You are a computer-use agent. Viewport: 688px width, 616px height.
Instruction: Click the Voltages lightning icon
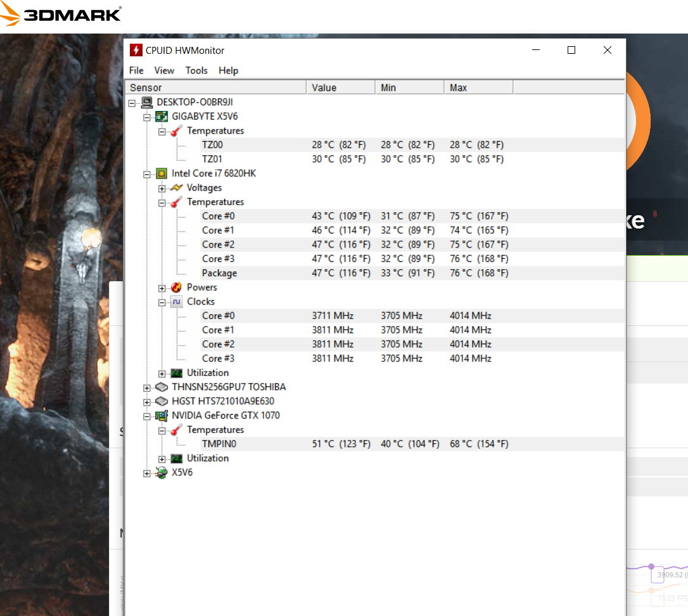pos(176,187)
